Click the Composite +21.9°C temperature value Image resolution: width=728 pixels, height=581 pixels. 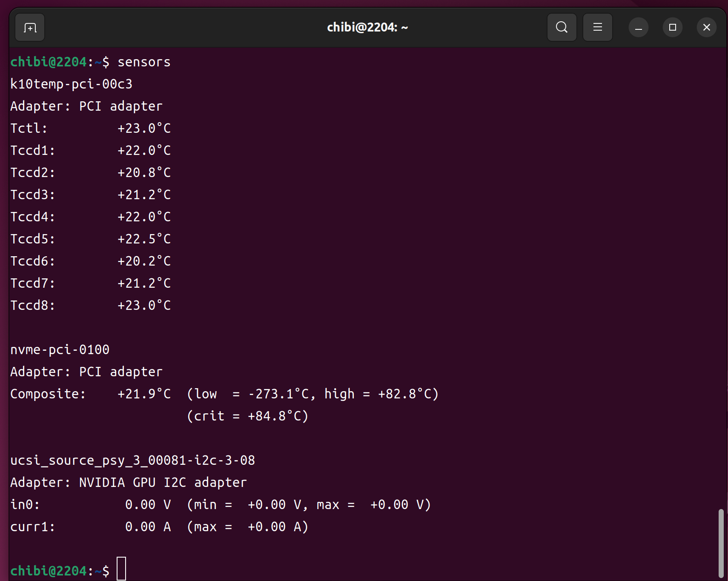click(x=144, y=394)
